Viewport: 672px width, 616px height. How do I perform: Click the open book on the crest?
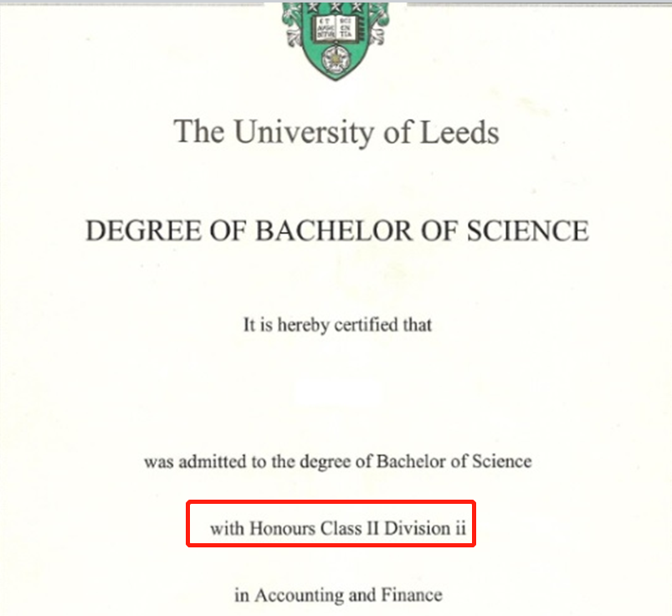click(x=336, y=28)
